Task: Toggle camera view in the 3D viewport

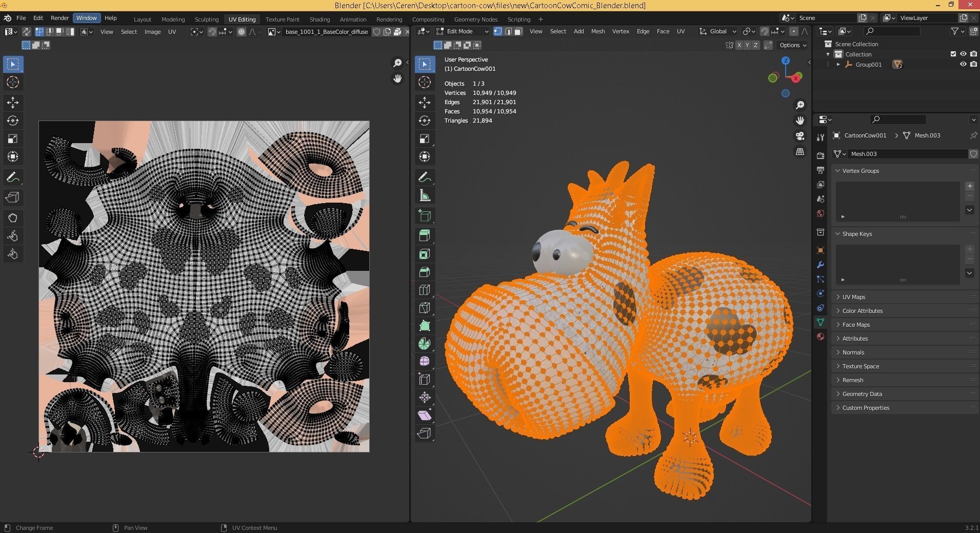Action: point(800,136)
